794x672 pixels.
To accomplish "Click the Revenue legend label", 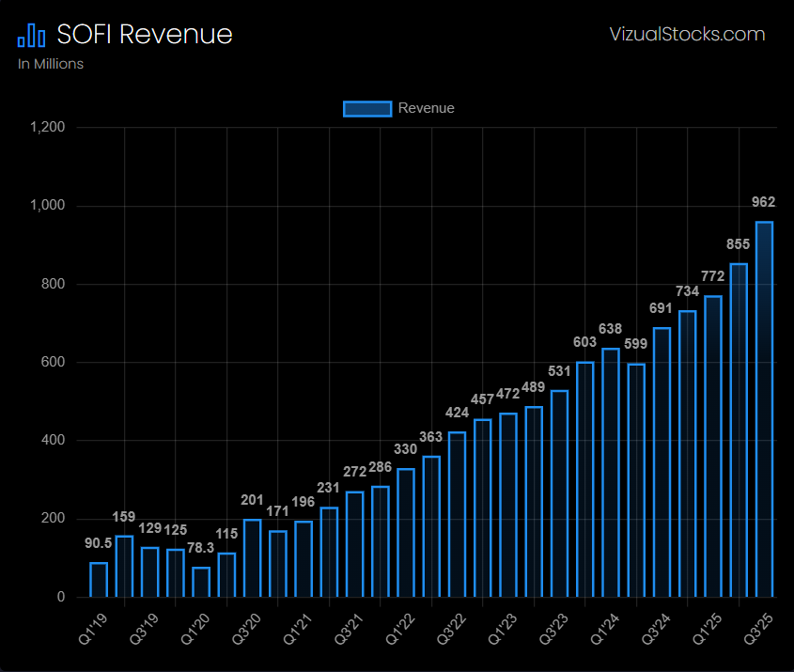I will coord(426,108).
